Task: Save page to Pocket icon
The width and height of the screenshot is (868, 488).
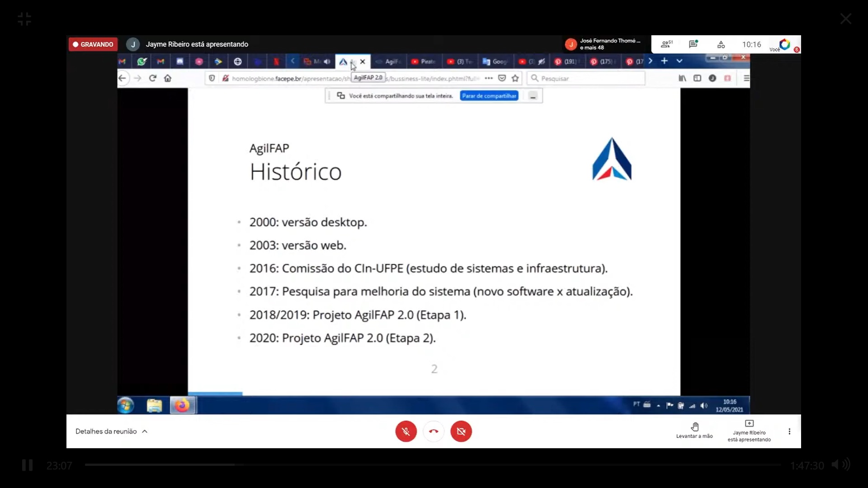Action: 502,78
